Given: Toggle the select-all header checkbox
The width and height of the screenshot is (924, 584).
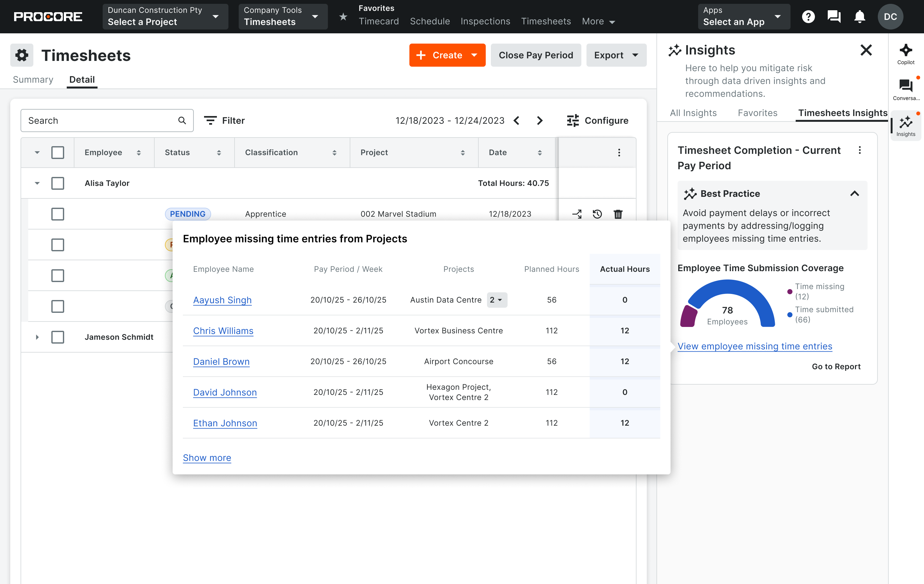Looking at the screenshot, I should pos(57,153).
